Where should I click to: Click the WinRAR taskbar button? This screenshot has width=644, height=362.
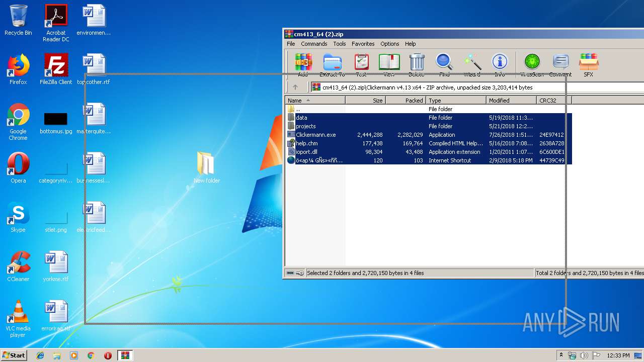click(125, 355)
